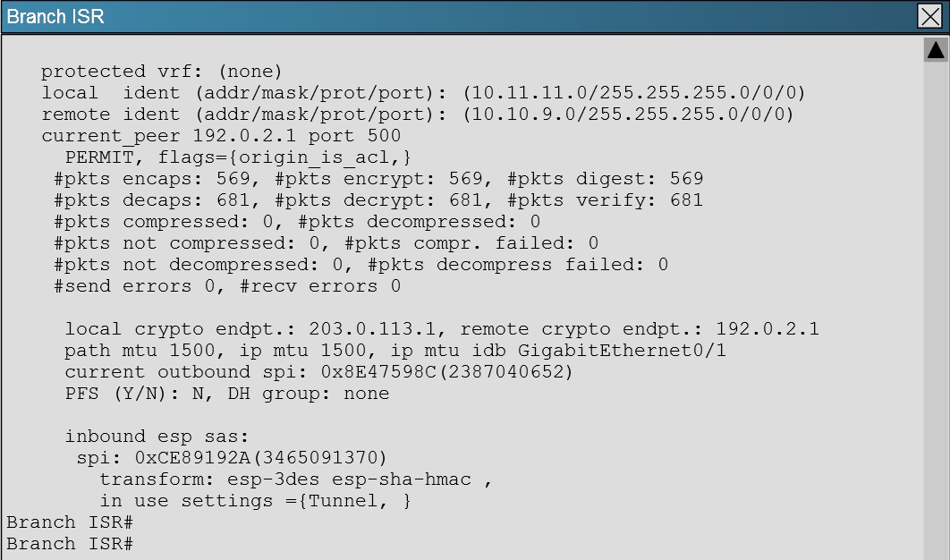
Task: Click the scroll up arrow
Action: [936, 50]
